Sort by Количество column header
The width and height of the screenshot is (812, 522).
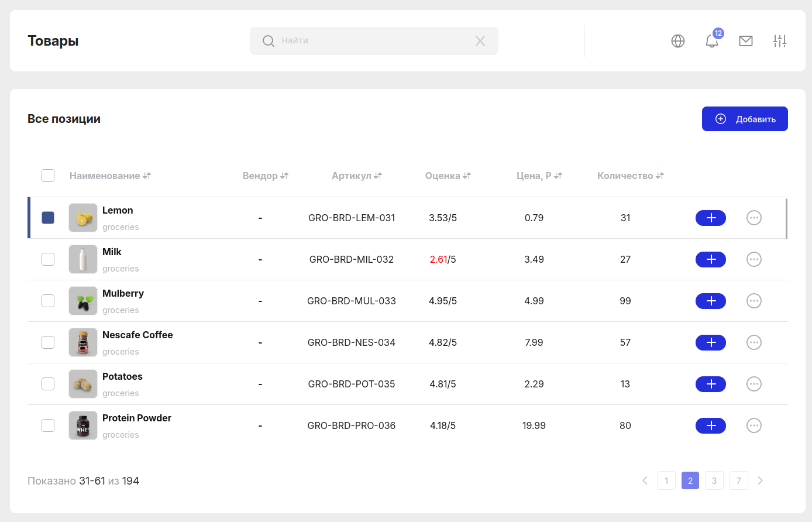pos(631,176)
